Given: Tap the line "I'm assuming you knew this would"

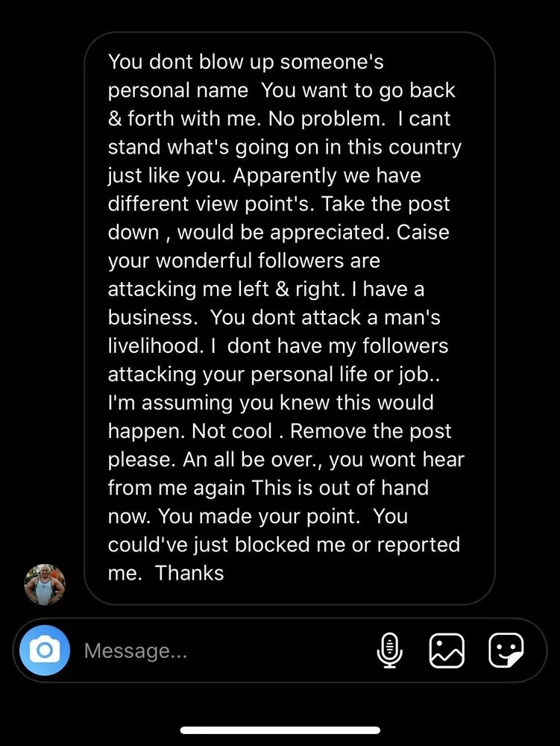Looking at the screenshot, I should tap(271, 403).
